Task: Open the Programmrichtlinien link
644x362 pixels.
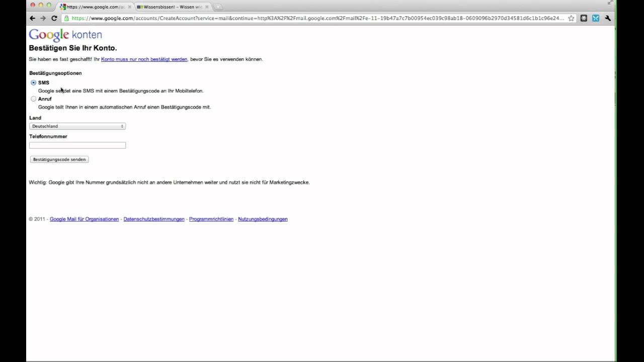Action: click(211, 219)
